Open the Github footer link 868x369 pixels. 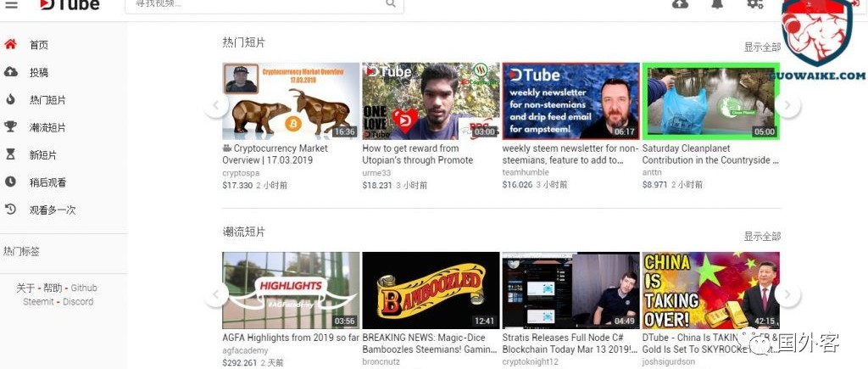[x=84, y=288]
